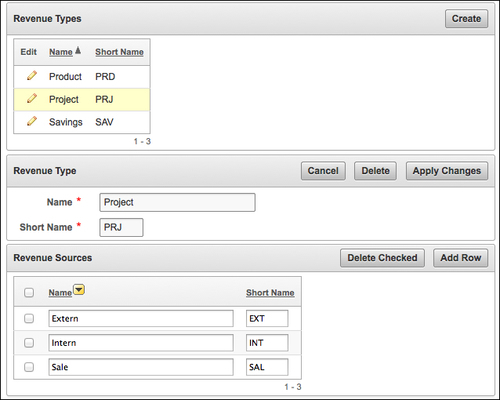The width and height of the screenshot is (500, 400).
Task: Tick the checkbox for the Sale row
Action: pyautogui.click(x=29, y=367)
